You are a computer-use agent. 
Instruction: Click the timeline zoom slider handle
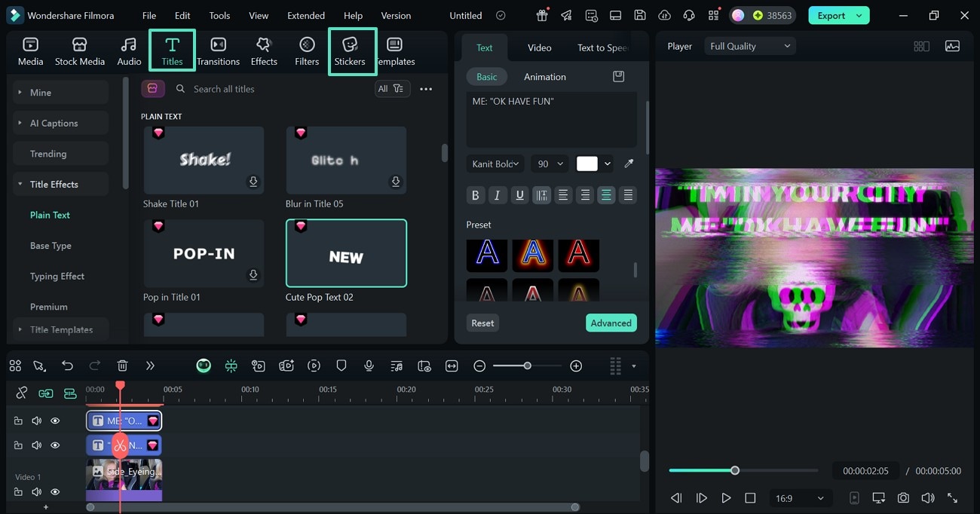pyautogui.click(x=527, y=366)
